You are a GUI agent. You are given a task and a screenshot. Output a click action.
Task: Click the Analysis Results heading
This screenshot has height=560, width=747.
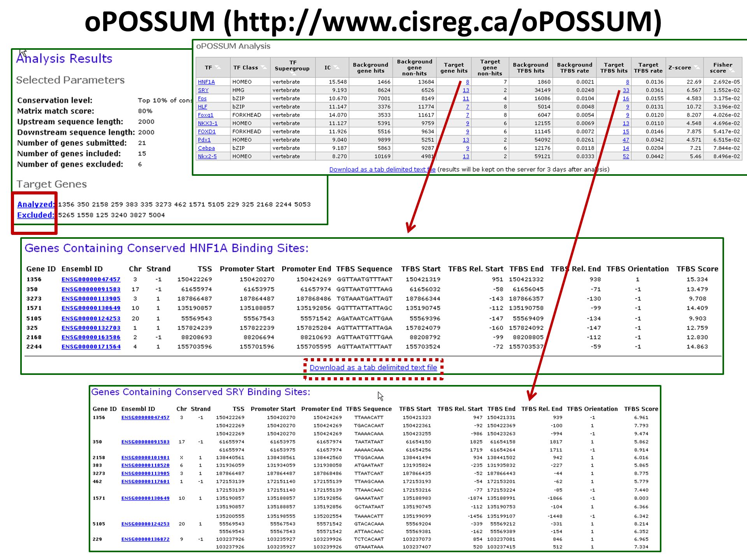point(64,59)
